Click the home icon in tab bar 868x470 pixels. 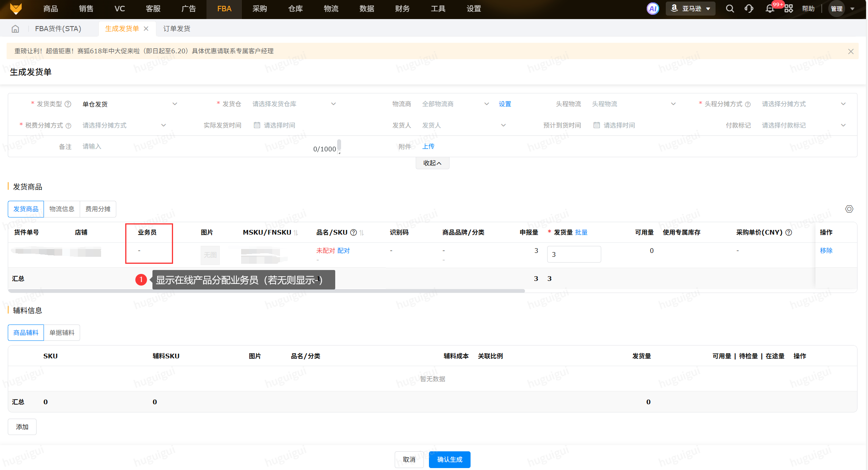click(x=15, y=29)
